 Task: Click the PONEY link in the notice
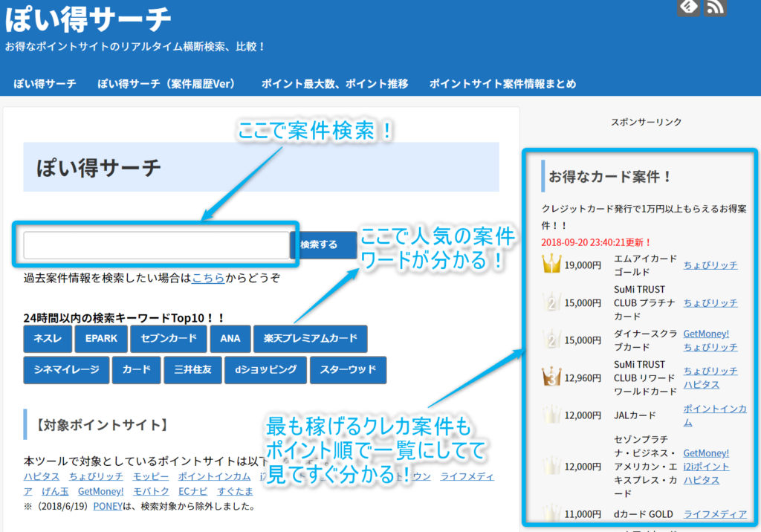[x=106, y=507]
